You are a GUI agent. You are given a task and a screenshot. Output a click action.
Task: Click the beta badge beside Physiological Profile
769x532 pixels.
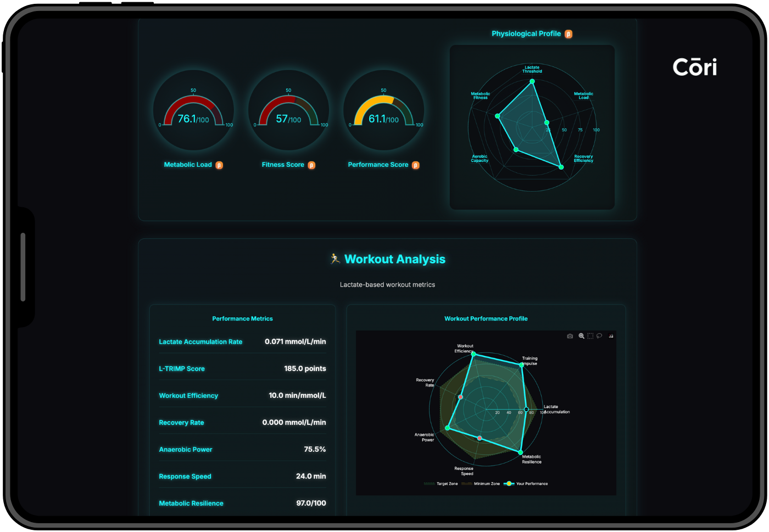coord(569,33)
